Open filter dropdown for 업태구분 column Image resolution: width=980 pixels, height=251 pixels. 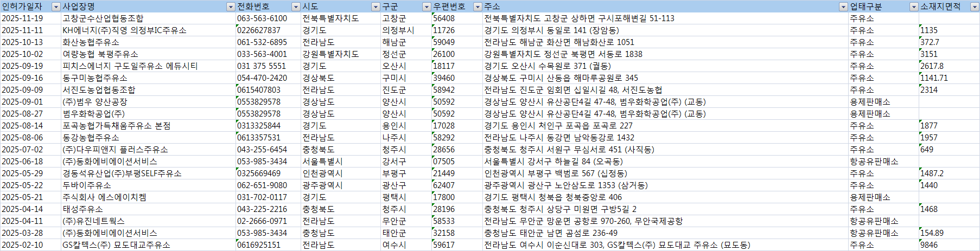click(914, 7)
